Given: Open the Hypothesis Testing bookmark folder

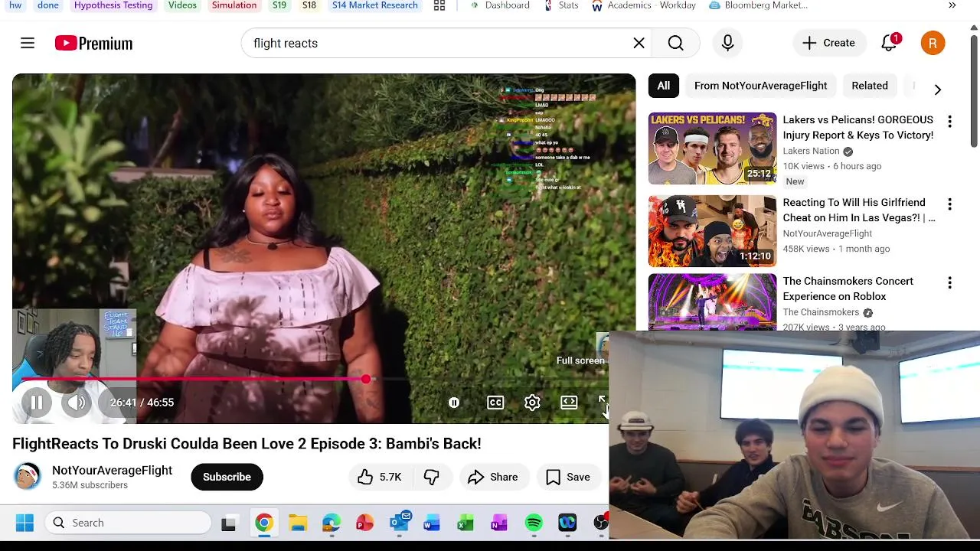Looking at the screenshot, I should [x=113, y=5].
